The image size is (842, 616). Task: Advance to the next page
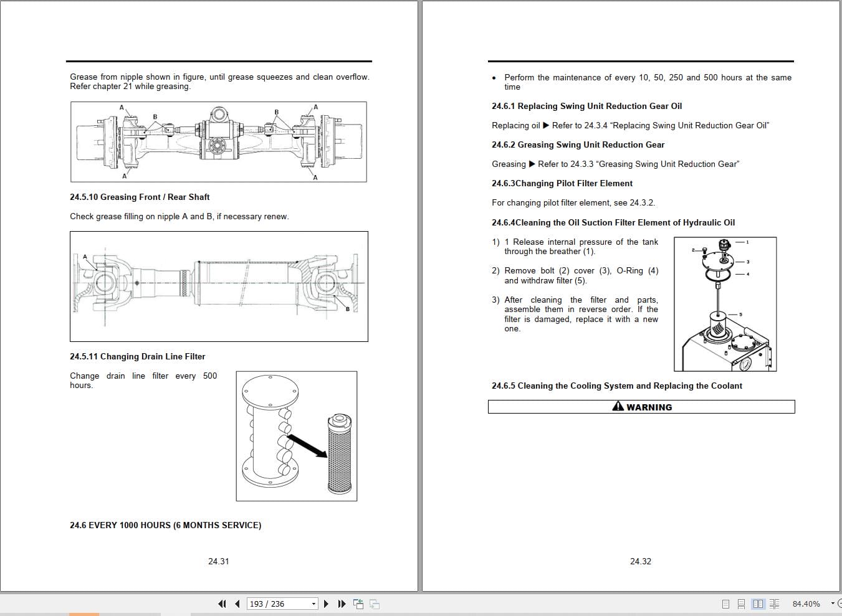pyautogui.click(x=326, y=604)
